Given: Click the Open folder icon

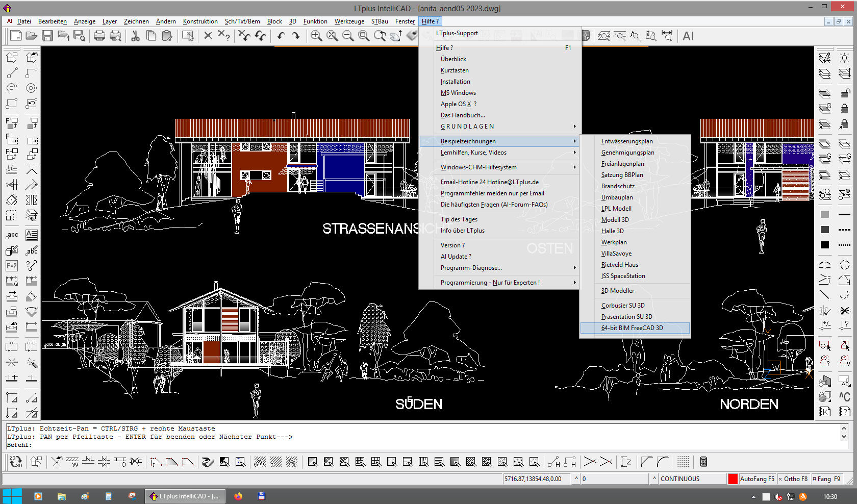Looking at the screenshot, I should (x=32, y=36).
